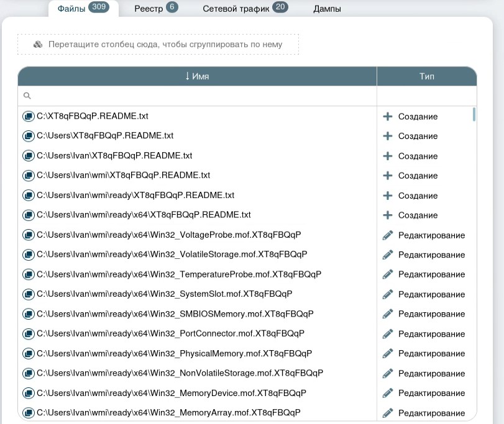This screenshot has width=504, height=424.
Task: Click the vertical scrollbar thumb in file list
Action: pos(474,114)
